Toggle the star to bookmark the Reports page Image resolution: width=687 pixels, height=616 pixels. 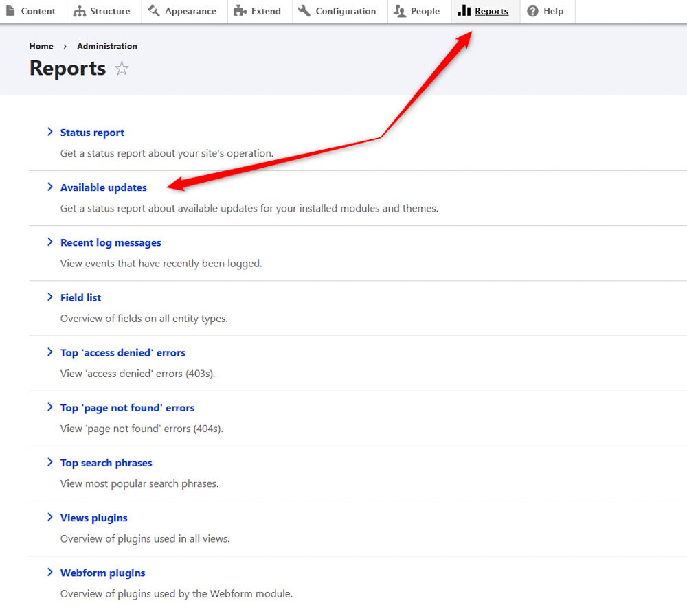point(122,68)
